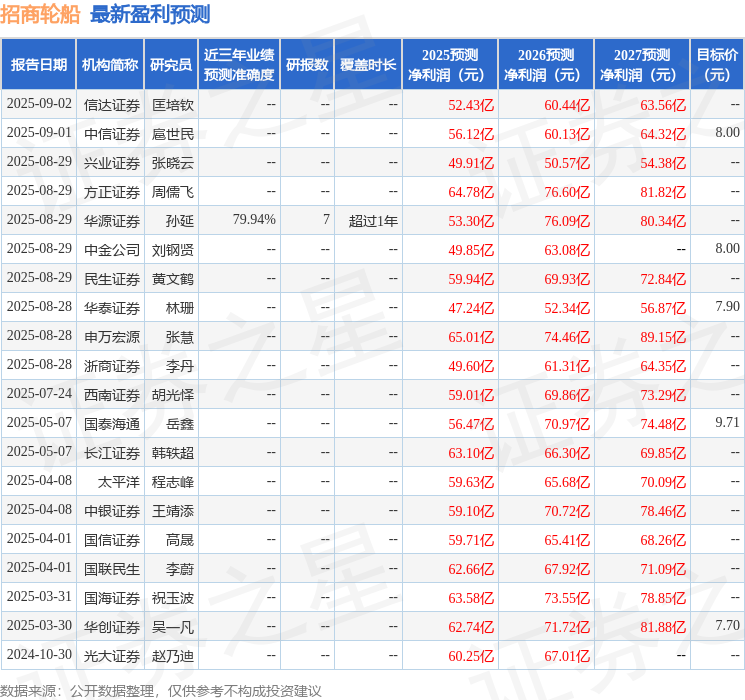The image size is (745, 700).
Task: Select the 中银证券 institution cell
Action: coord(112,511)
